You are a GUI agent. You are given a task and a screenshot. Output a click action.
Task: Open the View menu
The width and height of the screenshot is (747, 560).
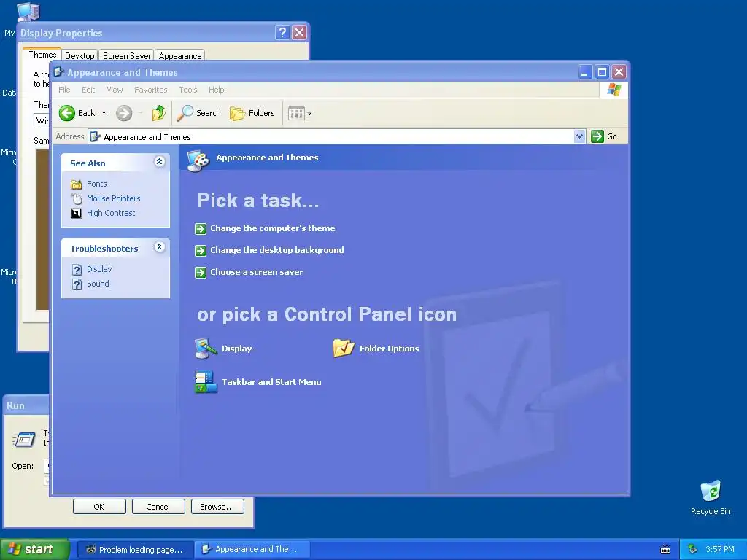click(115, 90)
